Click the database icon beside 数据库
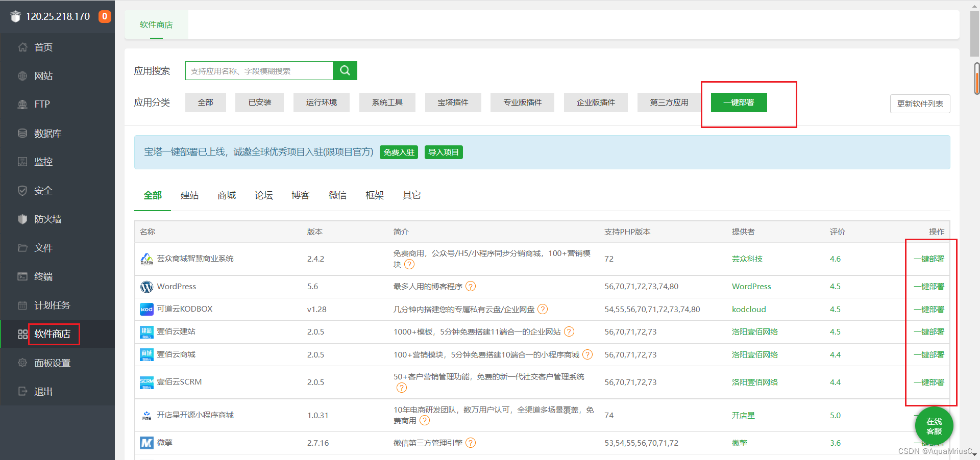Screen dimensions: 980x460 tap(22, 133)
